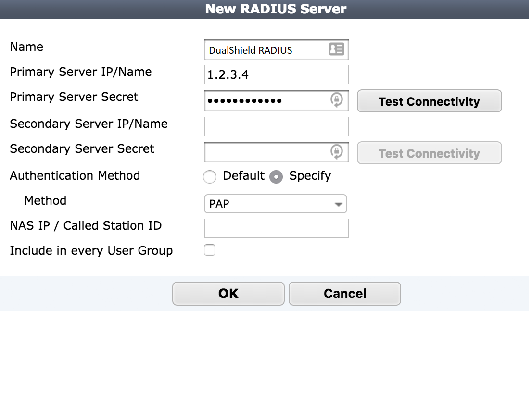
Task: Click the Primary Server IP field showing 1.2.3.4
Action: click(276, 75)
